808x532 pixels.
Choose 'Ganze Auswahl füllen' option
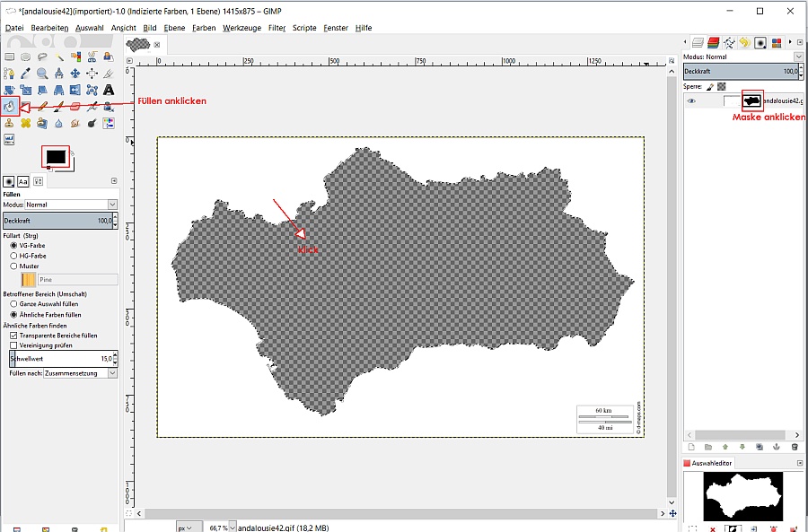[13, 304]
